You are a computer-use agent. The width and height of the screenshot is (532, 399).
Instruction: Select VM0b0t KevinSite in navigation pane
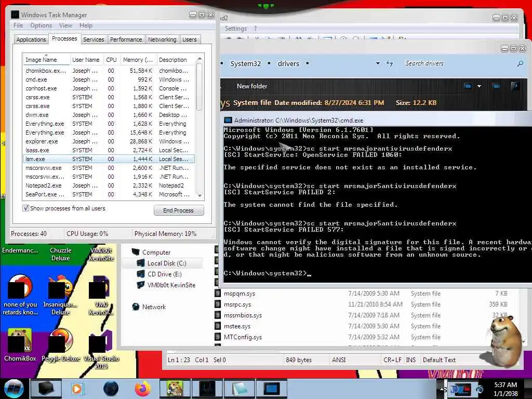click(x=166, y=285)
